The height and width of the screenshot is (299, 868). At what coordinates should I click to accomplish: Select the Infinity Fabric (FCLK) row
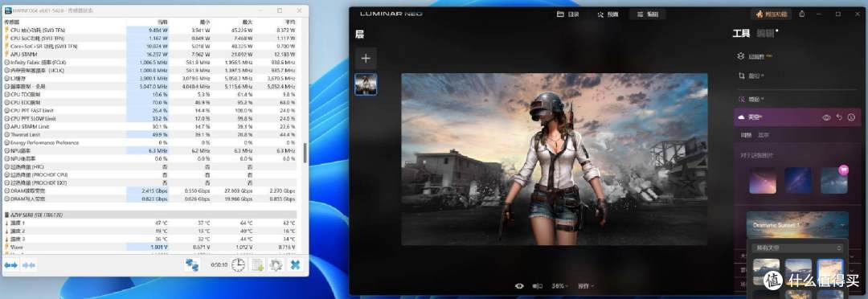[149, 63]
